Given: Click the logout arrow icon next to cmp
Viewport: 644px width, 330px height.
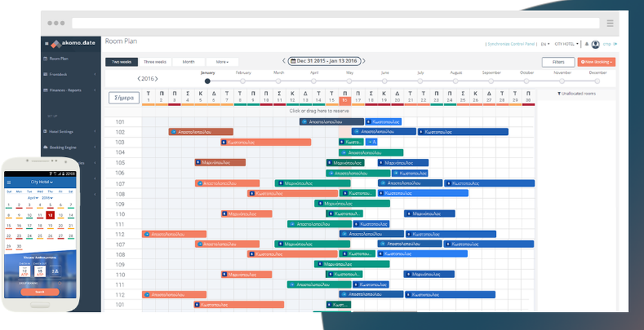Looking at the screenshot, I should [615, 44].
